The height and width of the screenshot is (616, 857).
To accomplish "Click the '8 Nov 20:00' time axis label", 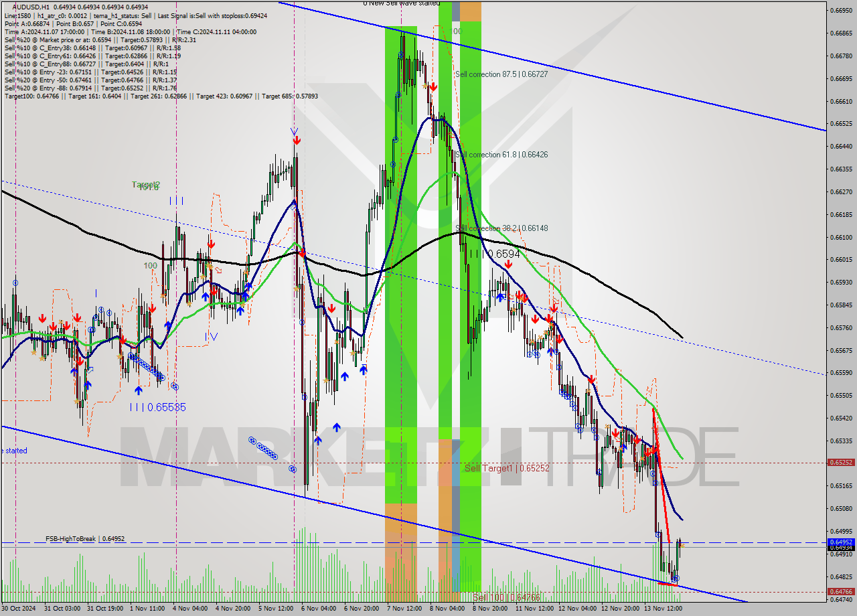I will tap(491, 609).
